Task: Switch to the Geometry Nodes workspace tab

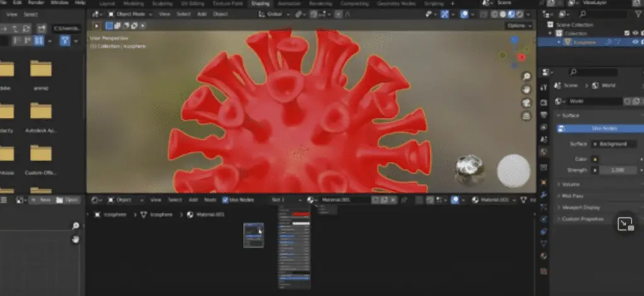Action: click(x=396, y=3)
